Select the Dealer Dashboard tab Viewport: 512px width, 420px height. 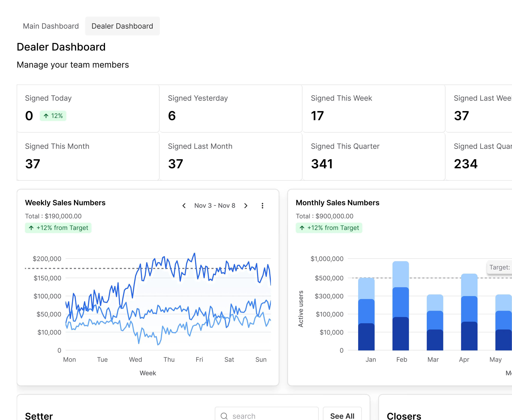122,26
